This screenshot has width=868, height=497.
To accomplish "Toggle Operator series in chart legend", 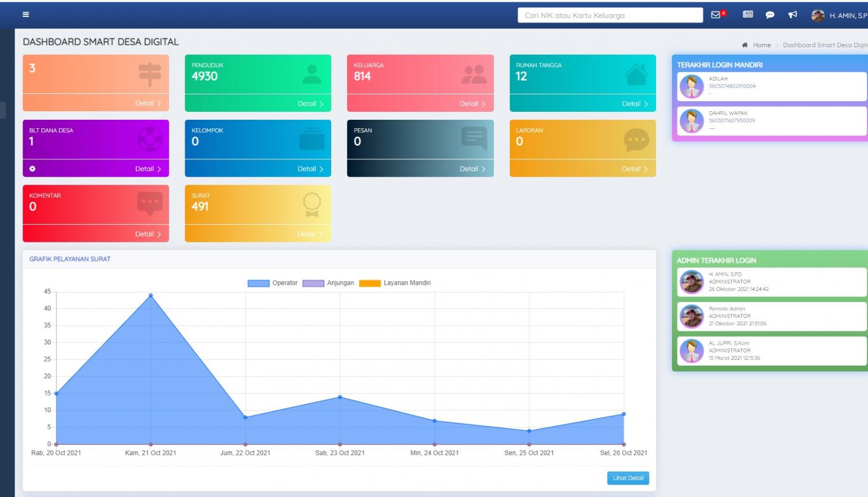I will pos(272,283).
